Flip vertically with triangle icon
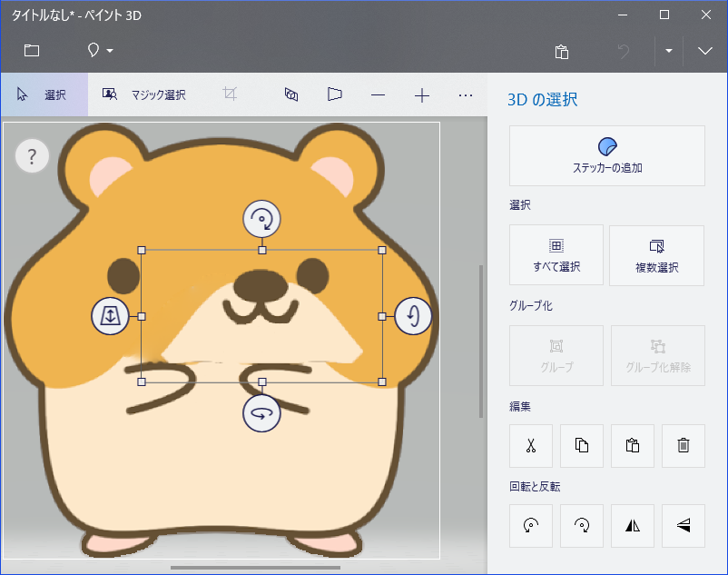The height and width of the screenshot is (575, 728). coord(684,526)
